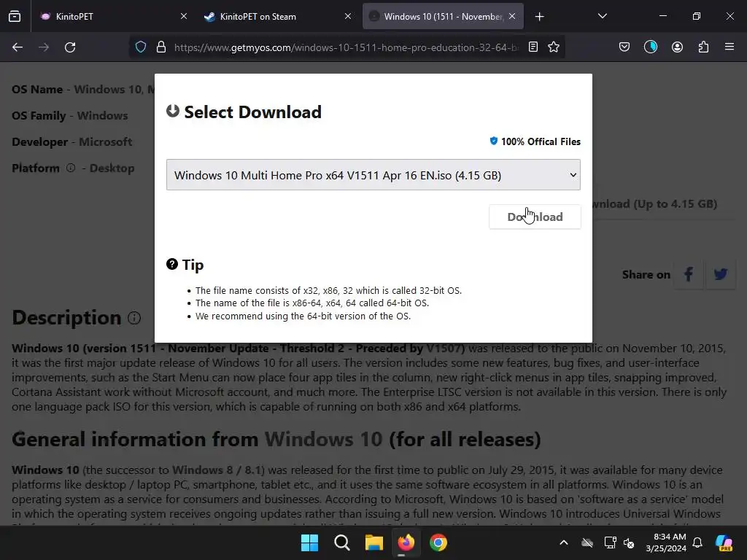Switch to the KinitoPET on Steam tab
747x560 pixels.
pos(278,16)
